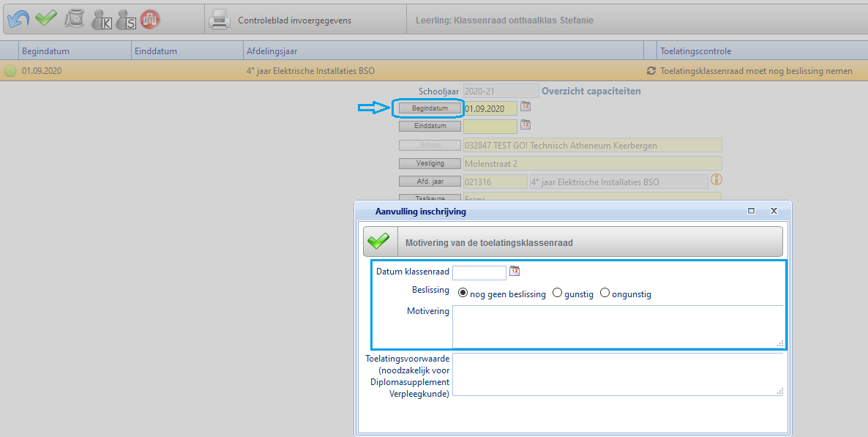Click the trash bin delete icon

click(x=74, y=19)
